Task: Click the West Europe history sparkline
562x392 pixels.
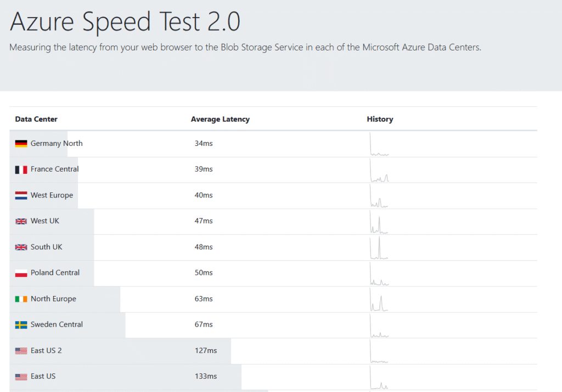Action: click(379, 196)
